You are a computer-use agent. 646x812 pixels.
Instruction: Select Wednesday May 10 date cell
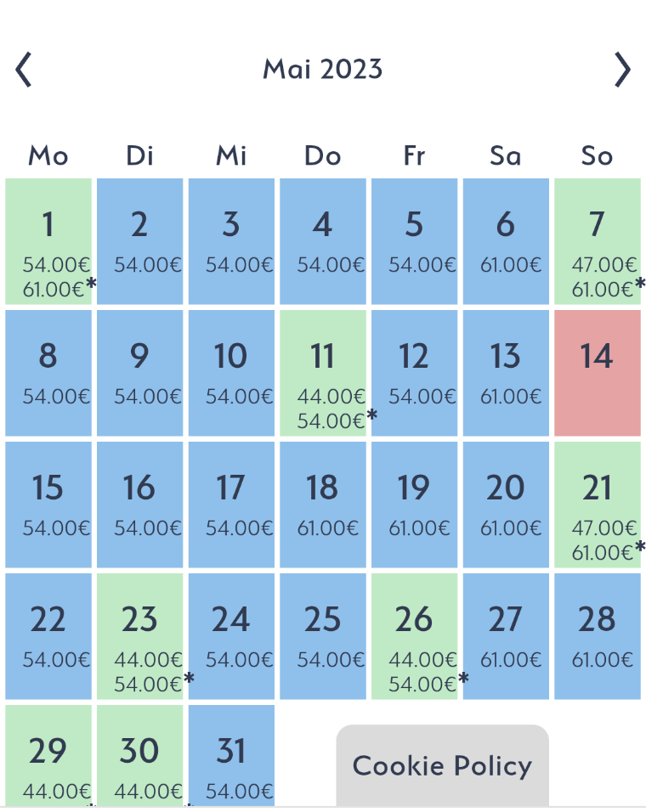click(x=231, y=373)
